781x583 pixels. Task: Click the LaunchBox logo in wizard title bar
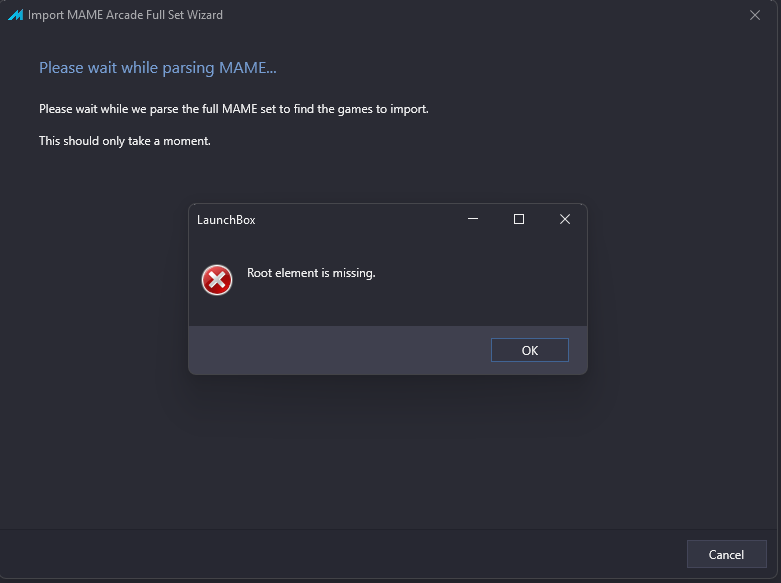click(15, 15)
